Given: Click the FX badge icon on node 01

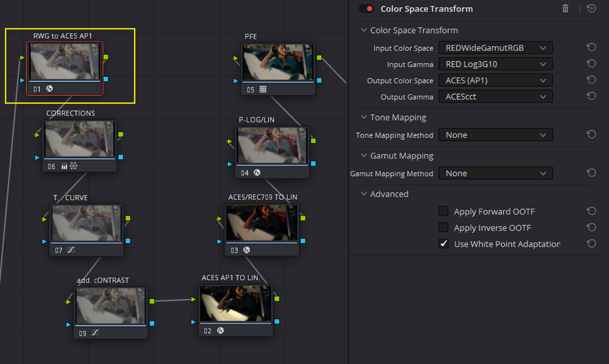Looking at the screenshot, I should pos(49,88).
